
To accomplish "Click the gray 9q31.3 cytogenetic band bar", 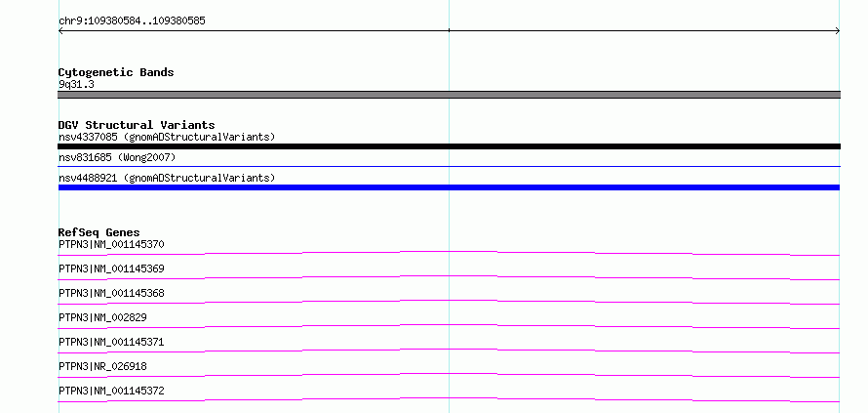I will (x=449, y=95).
